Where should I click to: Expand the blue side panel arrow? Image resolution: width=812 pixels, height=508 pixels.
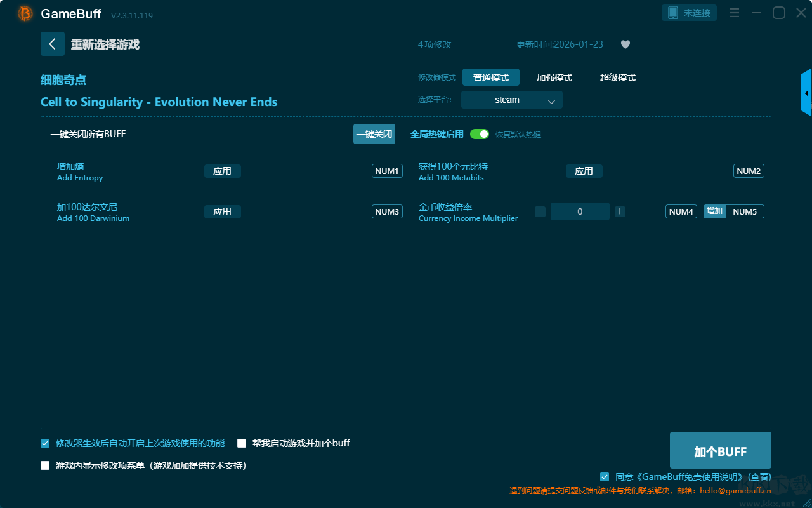[806, 93]
